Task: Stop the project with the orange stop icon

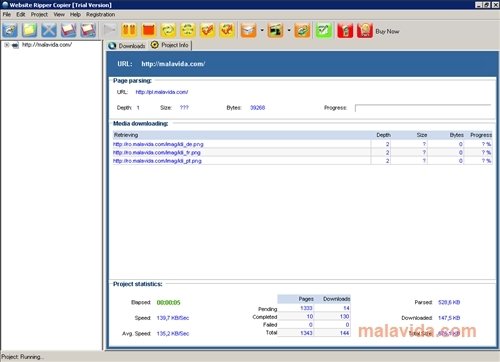Action: [x=149, y=30]
